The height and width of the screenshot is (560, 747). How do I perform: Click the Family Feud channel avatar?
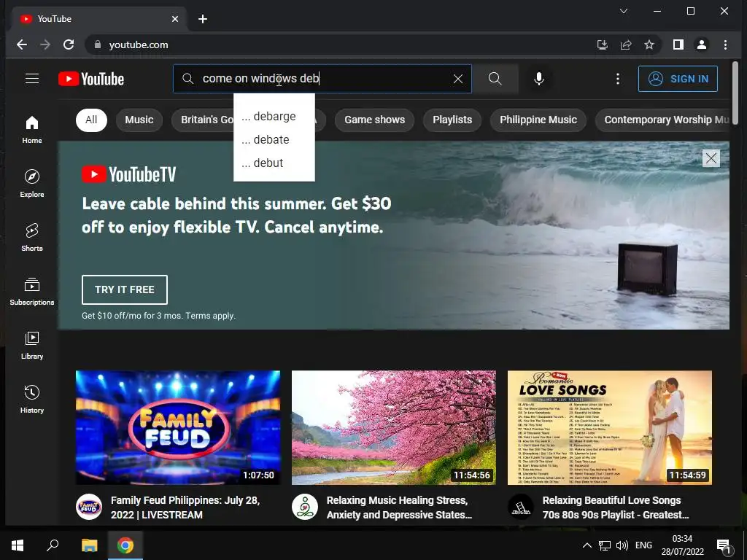[x=89, y=507]
